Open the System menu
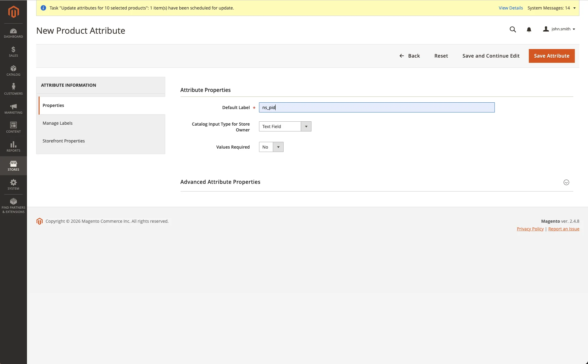This screenshot has width=588, height=364. [x=13, y=185]
